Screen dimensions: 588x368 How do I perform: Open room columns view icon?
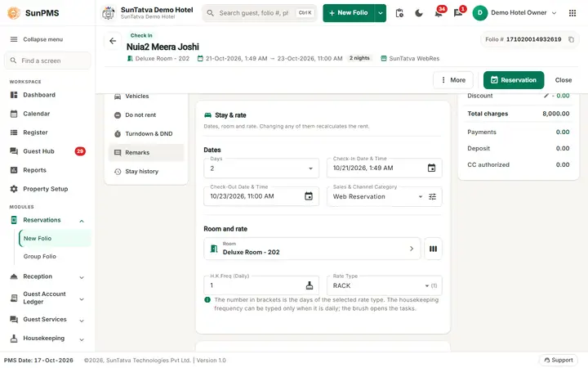(433, 249)
